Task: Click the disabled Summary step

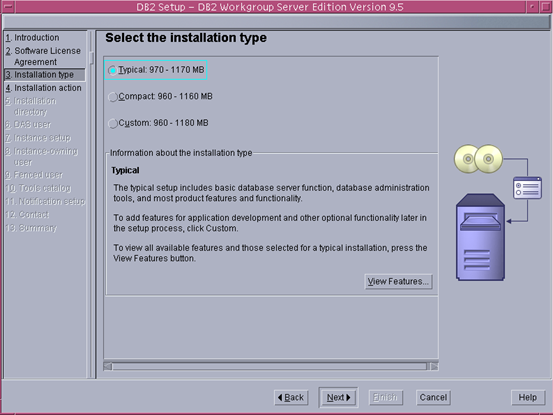Action: (x=31, y=228)
